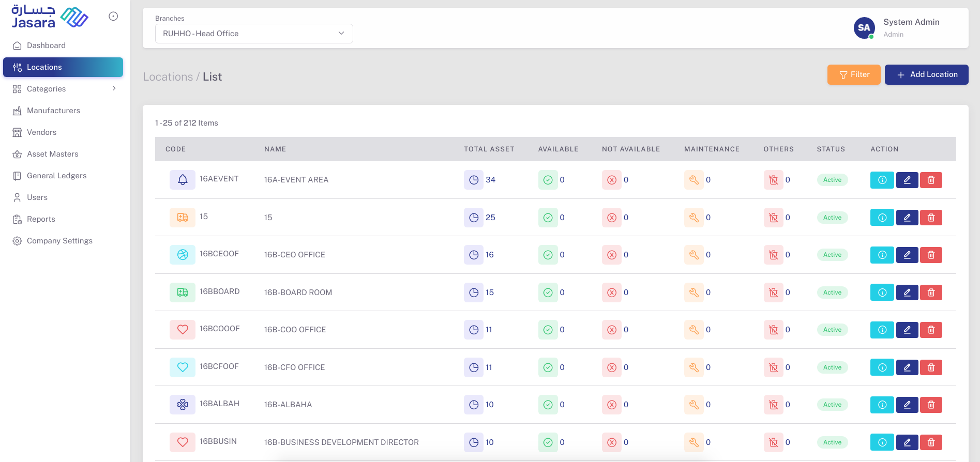
Task: Open Asset Masters from sidebar
Action: (x=52, y=154)
